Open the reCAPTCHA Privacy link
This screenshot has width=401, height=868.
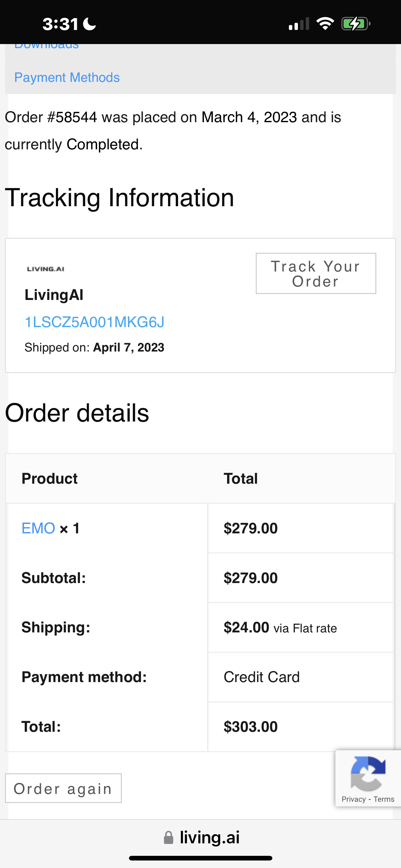[x=354, y=799]
